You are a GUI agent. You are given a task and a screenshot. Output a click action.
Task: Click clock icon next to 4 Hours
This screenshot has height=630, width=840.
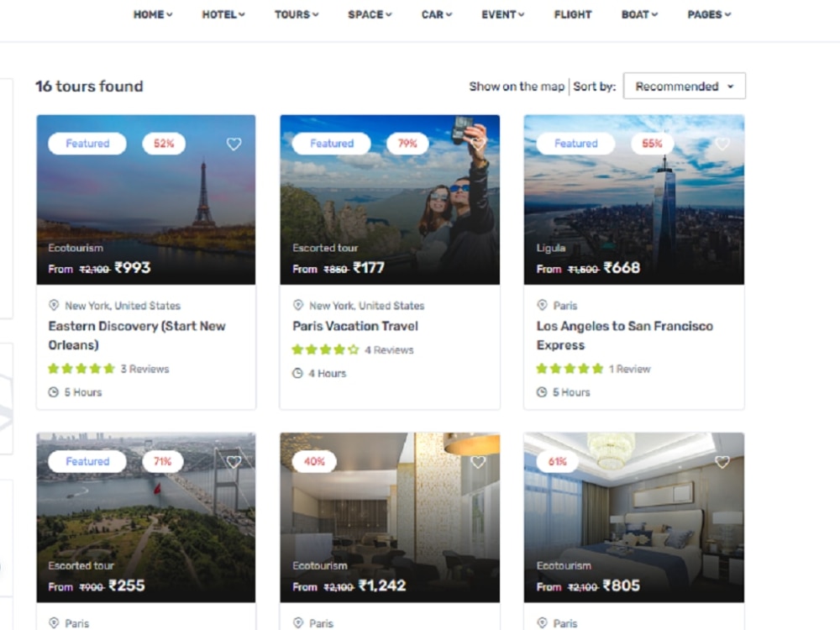tap(297, 374)
